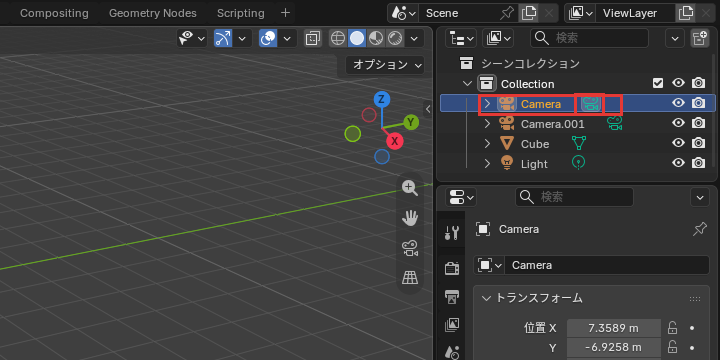Hide Camera.001 in viewport
This screenshot has height=360, width=720.
[x=678, y=123]
